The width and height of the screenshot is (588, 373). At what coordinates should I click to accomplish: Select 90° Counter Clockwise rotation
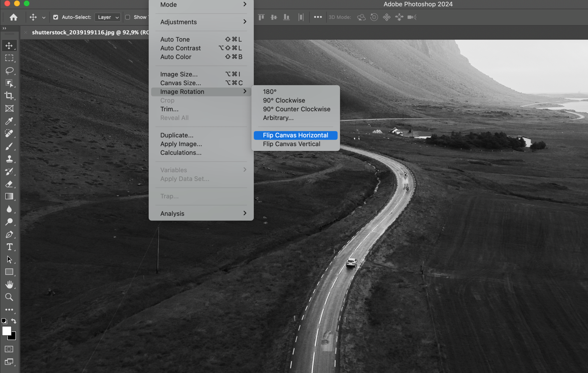[x=296, y=109]
